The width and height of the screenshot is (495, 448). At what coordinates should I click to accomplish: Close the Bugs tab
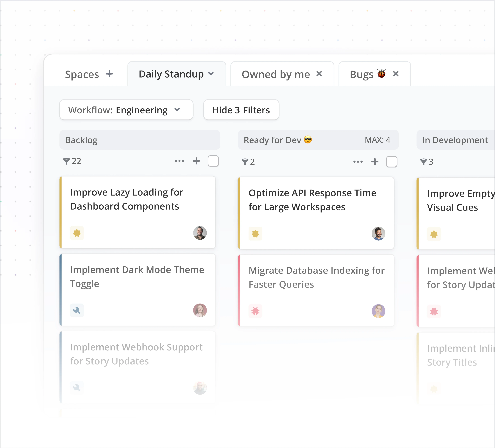pos(396,74)
